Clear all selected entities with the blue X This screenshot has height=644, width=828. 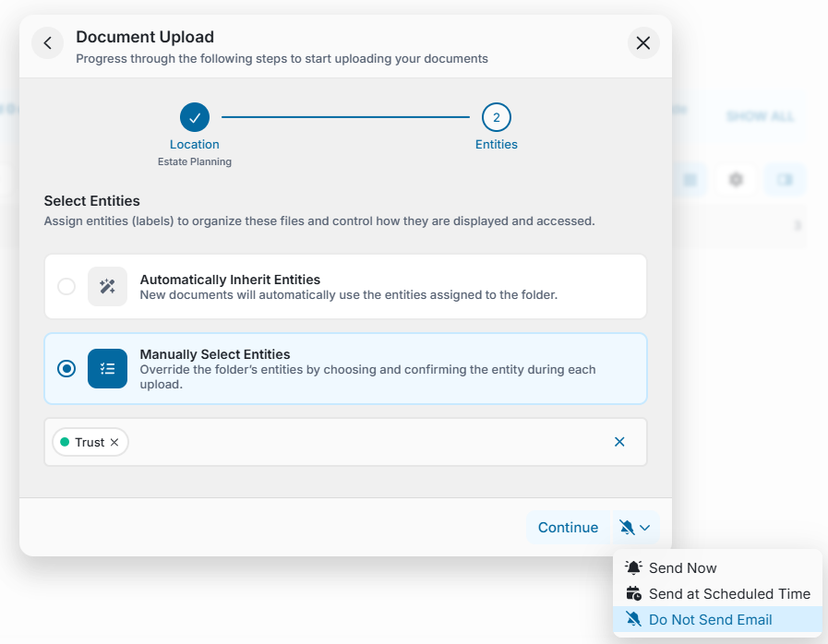coord(619,442)
